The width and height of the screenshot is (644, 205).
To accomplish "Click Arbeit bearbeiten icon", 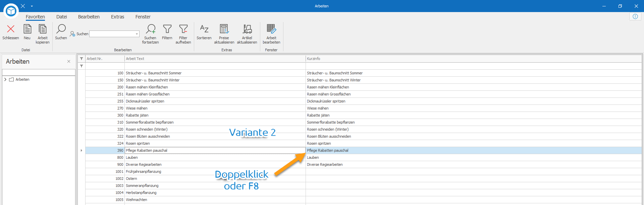I will 271,29.
